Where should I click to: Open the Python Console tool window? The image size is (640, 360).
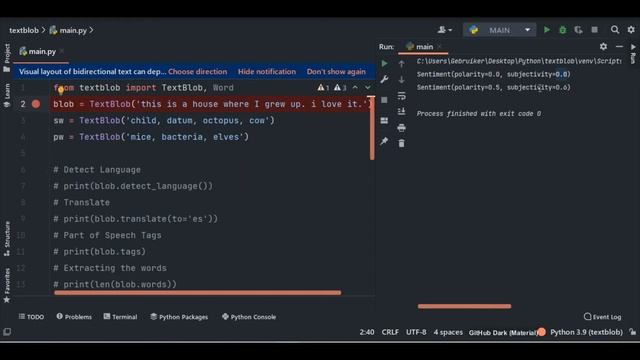(x=249, y=317)
